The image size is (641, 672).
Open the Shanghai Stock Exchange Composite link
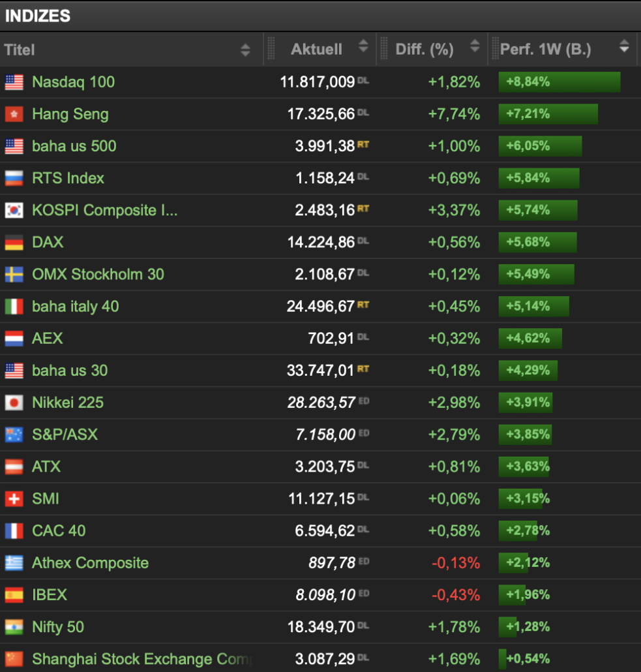pyautogui.click(x=142, y=659)
